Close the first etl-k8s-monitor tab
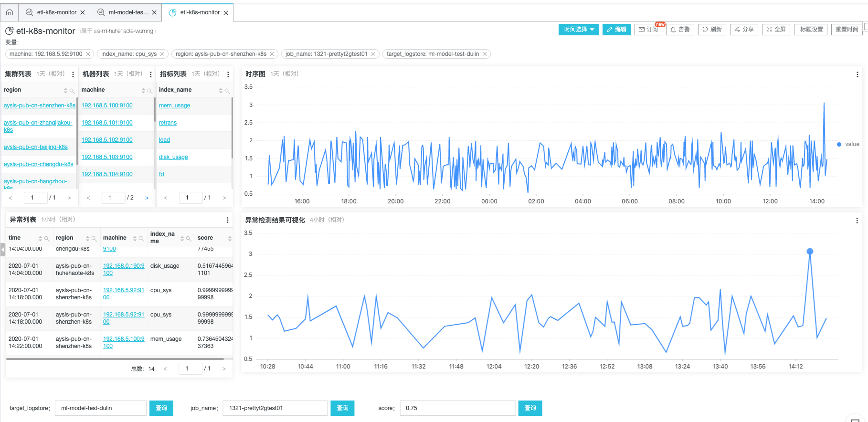The image size is (868, 422). coord(83,12)
